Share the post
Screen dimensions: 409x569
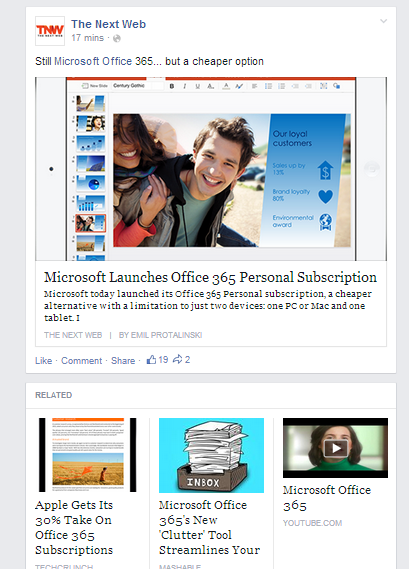[123, 361]
